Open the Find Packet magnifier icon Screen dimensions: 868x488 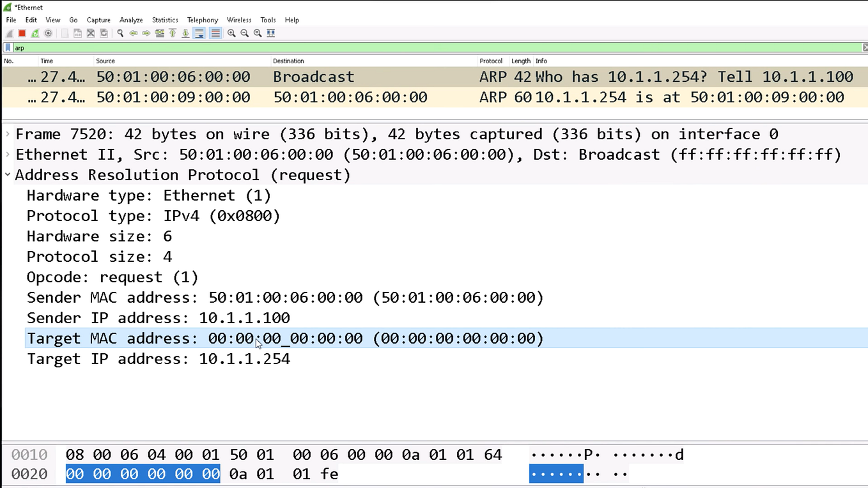[x=120, y=33]
